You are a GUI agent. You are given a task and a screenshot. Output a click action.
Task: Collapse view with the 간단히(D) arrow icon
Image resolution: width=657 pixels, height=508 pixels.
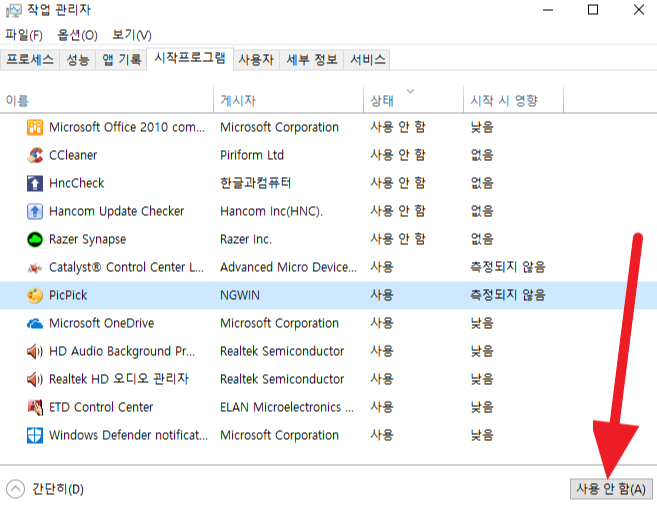click(16, 489)
